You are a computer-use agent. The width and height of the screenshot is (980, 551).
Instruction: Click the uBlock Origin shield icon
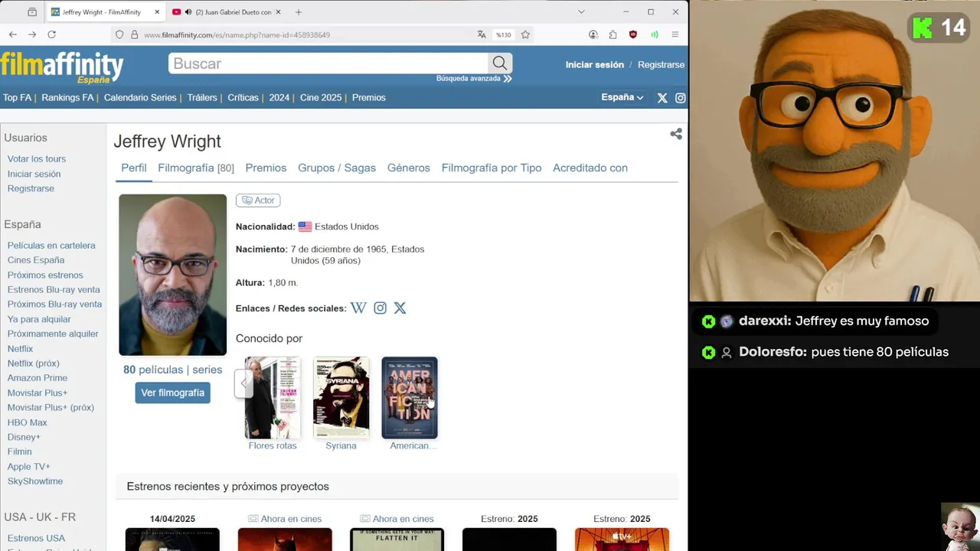coord(633,34)
